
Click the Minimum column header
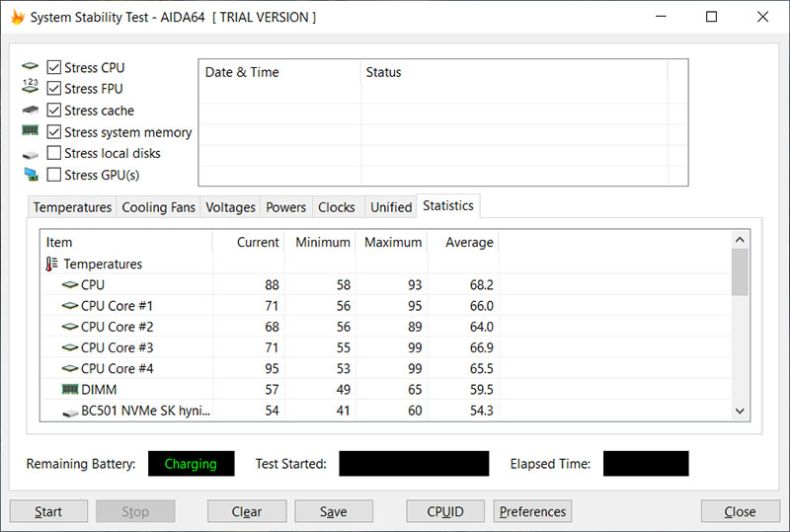[x=320, y=243]
